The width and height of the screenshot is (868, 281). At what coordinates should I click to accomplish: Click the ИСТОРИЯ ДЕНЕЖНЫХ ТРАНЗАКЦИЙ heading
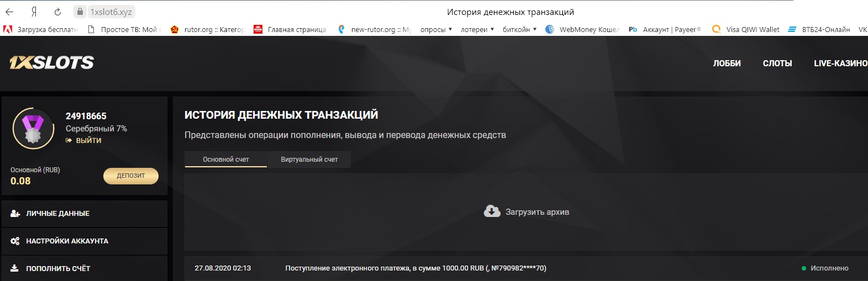pos(281,115)
